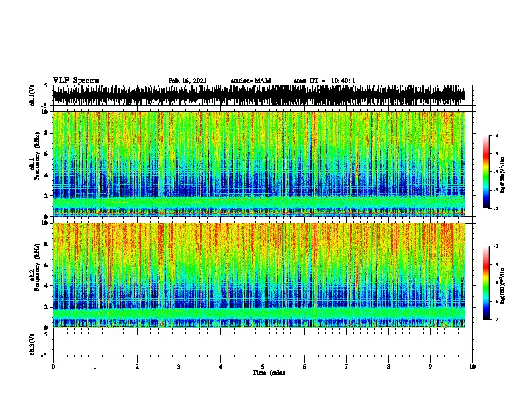Click the time axis tick label "0"
532x411 pixels.
[x=53, y=367]
